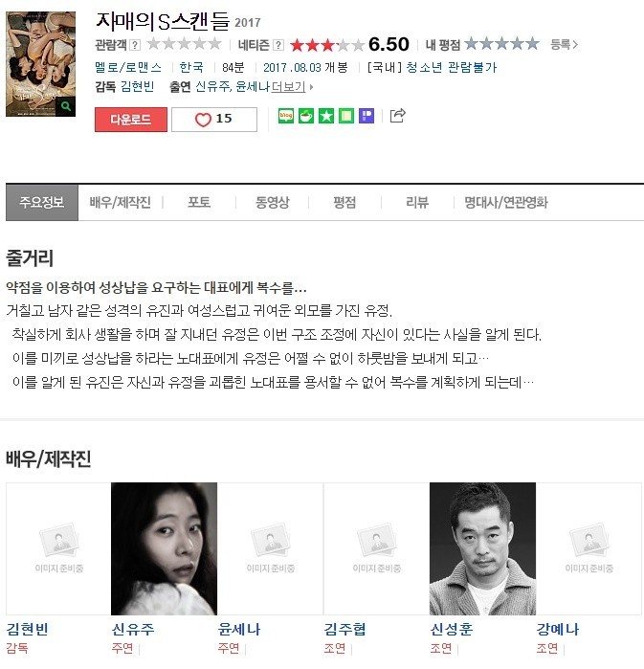Open the external share arrow icon

[397, 115]
